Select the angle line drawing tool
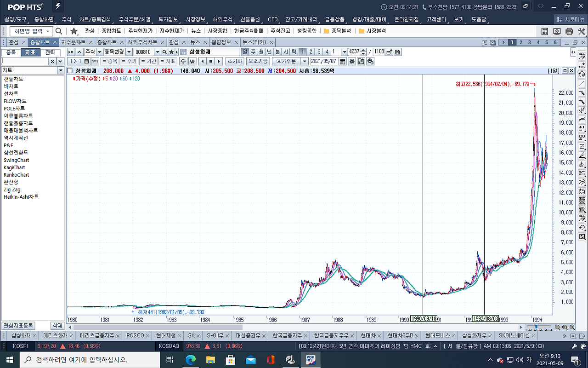The height and width of the screenshot is (368, 588). click(582, 155)
